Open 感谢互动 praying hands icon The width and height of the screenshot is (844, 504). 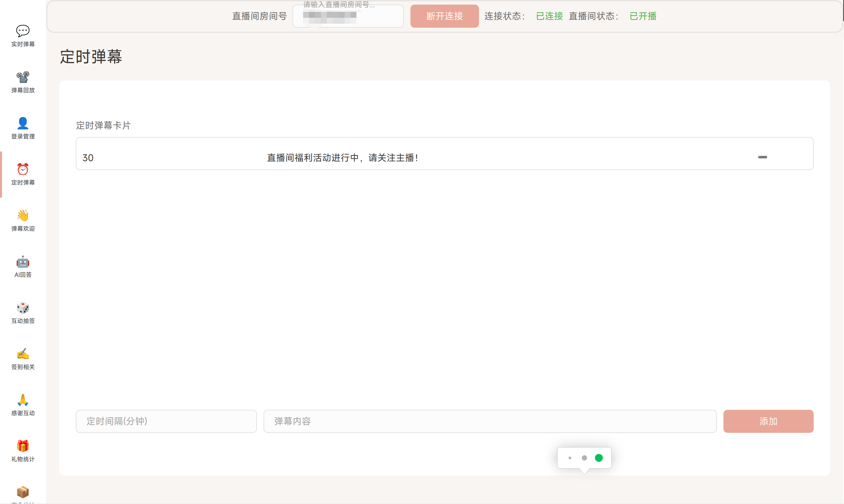click(23, 400)
